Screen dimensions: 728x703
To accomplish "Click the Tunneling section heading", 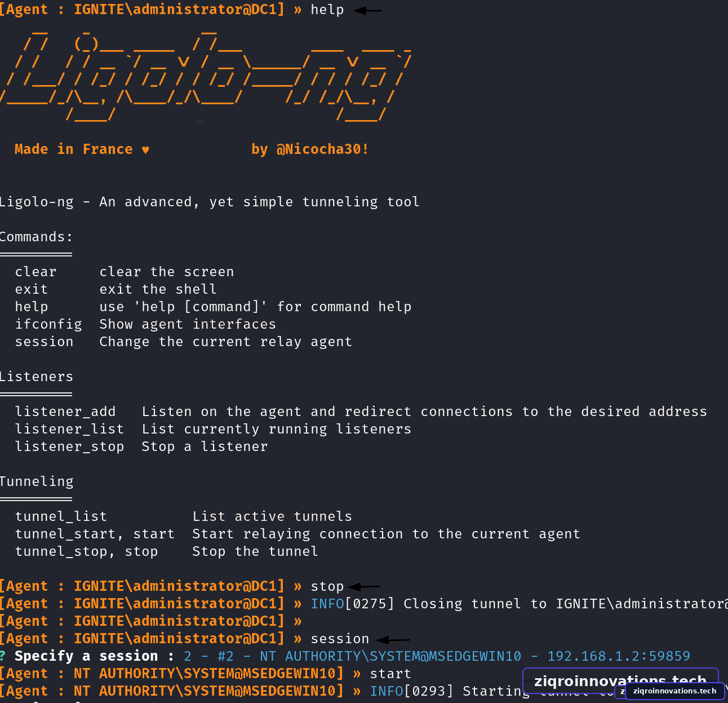I will click(37, 482).
